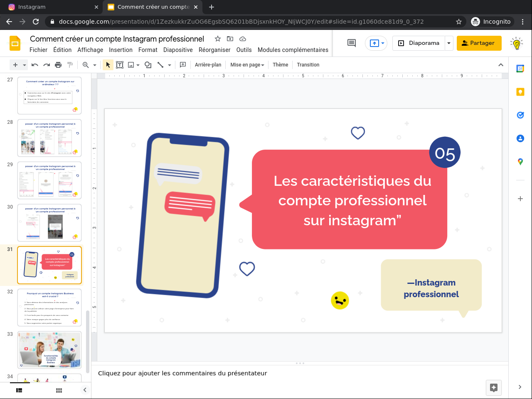Open the Insertion menu
The width and height of the screenshot is (532, 399).
click(121, 50)
